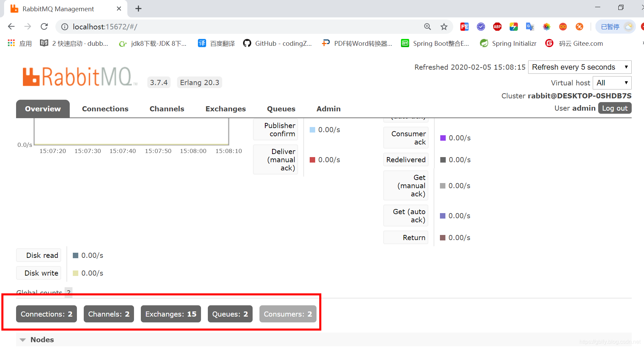Open the PDF转Word转换器 bookmark

[x=357, y=43]
